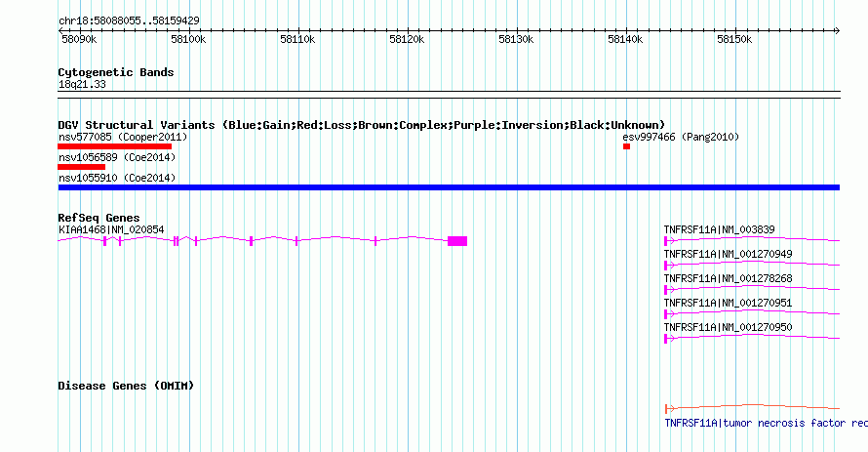Image resolution: width=868 pixels, height=452 pixels.
Task: Click the blue nsv1055910 gain bar
Action: click(x=449, y=187)
